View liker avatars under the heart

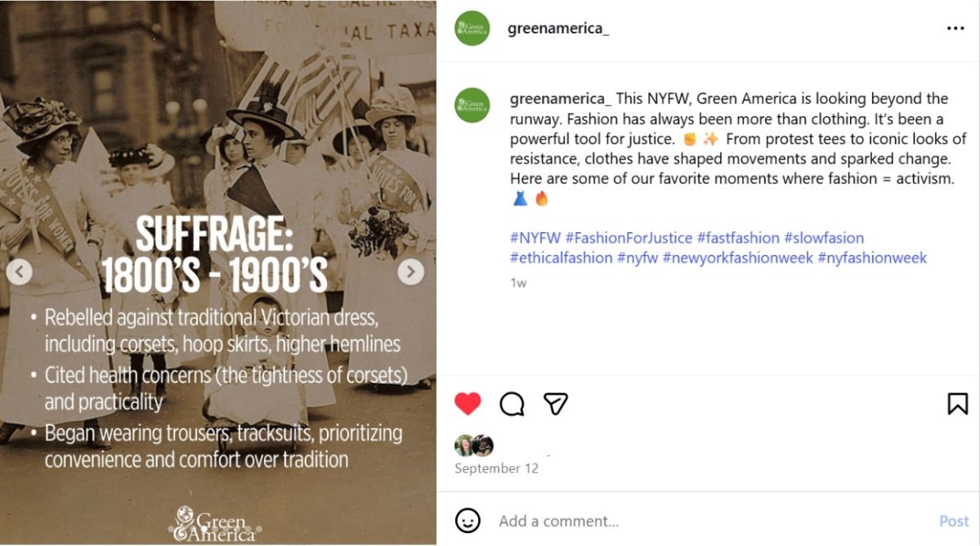point(474,445)
